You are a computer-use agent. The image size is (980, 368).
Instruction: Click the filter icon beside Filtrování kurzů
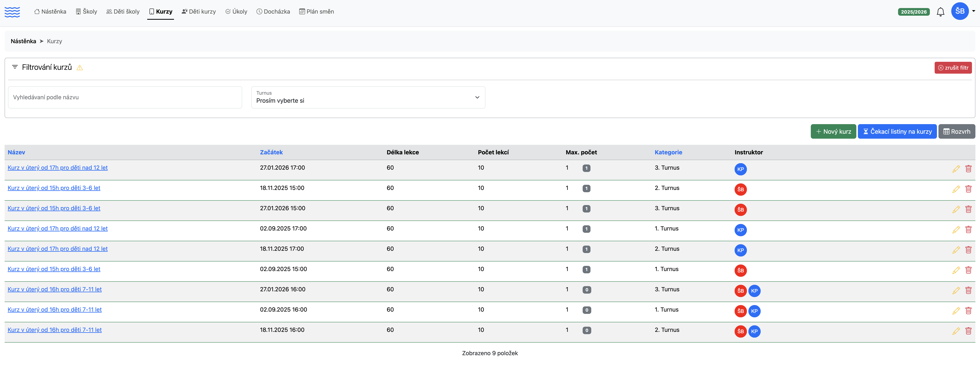click(x=15, y=67)
